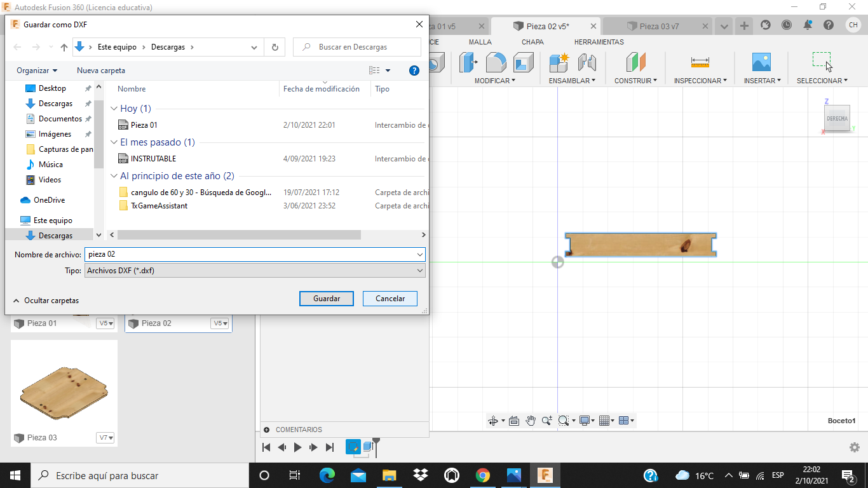Open the CH user account avatar
Viewport: 868px width, 488px height.
tap(853, 25)
